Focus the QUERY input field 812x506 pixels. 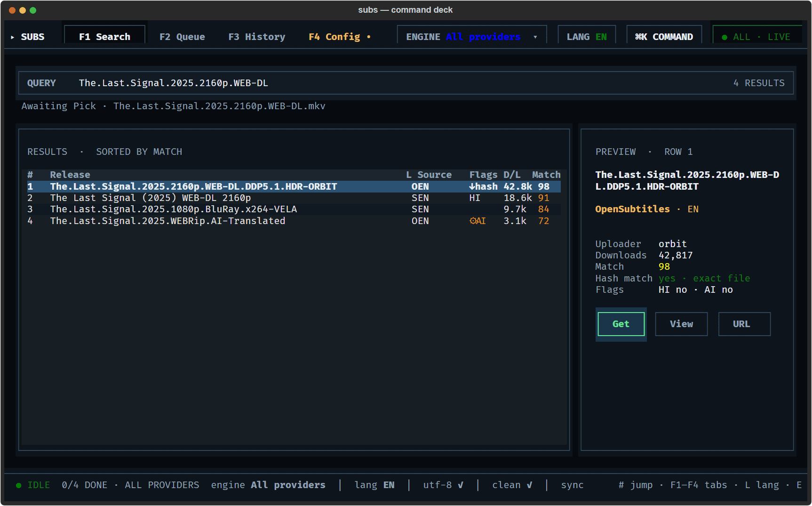point(406,83)
